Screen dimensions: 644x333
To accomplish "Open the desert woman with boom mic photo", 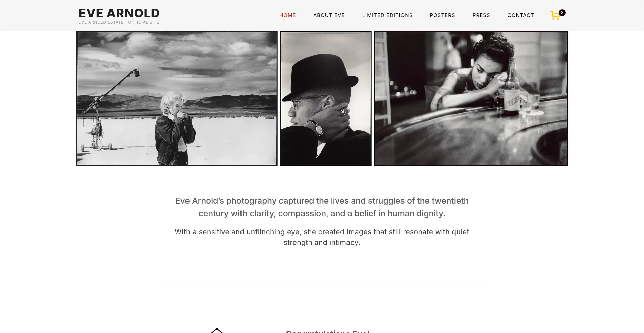I will pos(177,98).
